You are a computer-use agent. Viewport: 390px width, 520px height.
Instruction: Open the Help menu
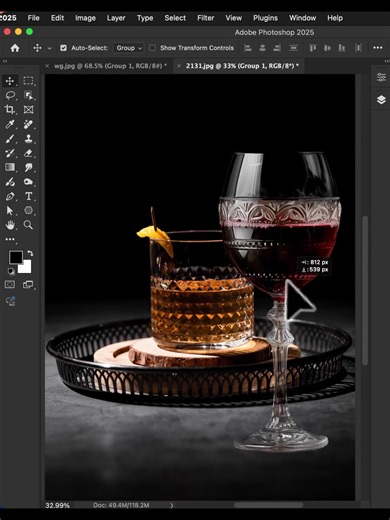[x=335, y=18]
